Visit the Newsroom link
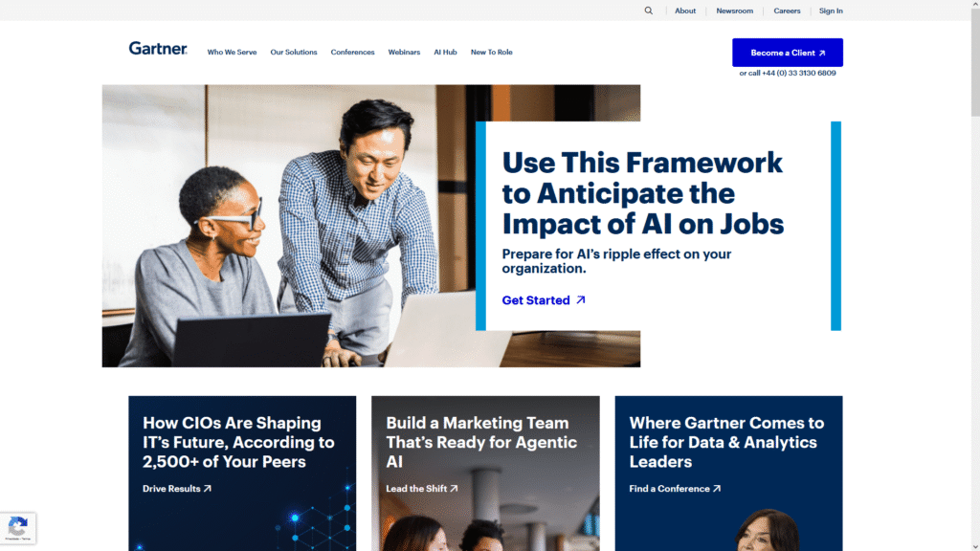 [x=734, y=11]
